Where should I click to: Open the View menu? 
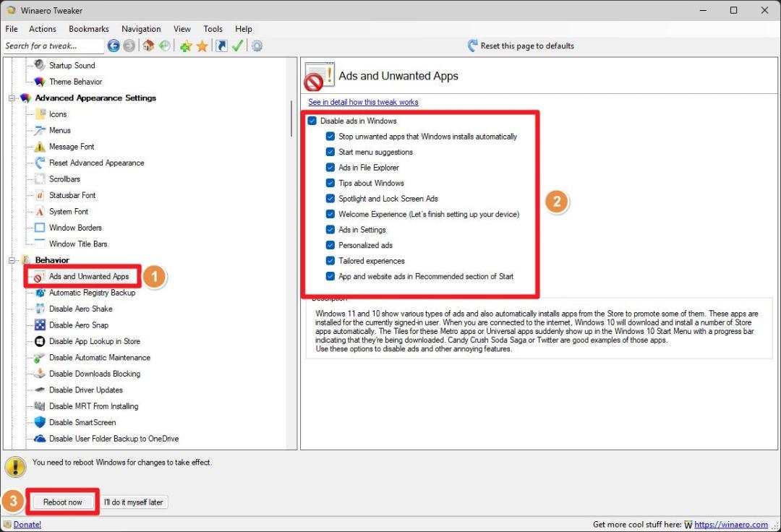pos(182,29)
